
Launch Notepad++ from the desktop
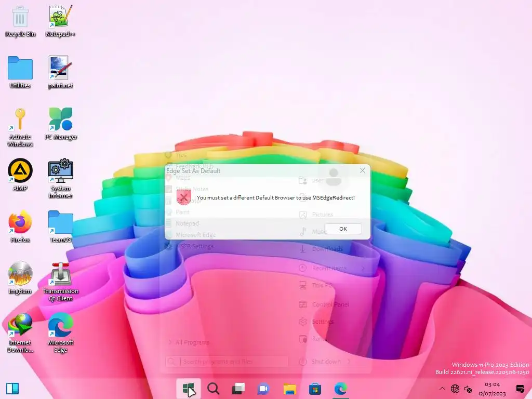point(60,21)
